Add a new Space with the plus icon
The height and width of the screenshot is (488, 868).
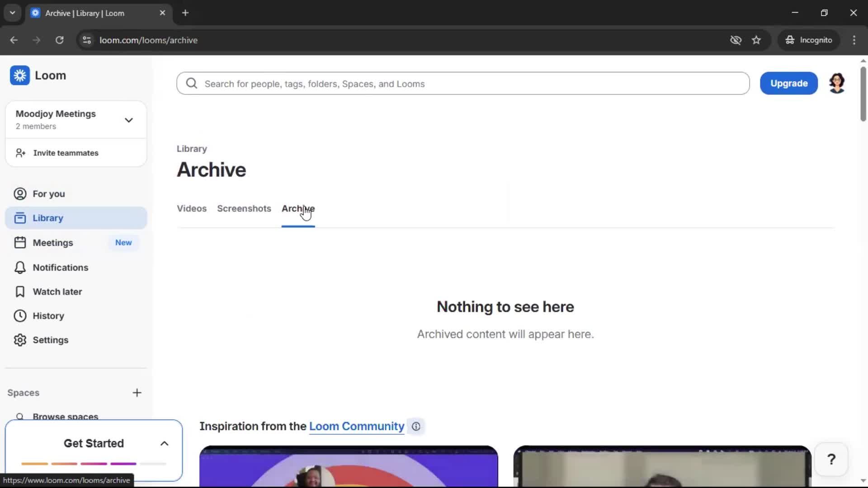[x=137, y=392]
